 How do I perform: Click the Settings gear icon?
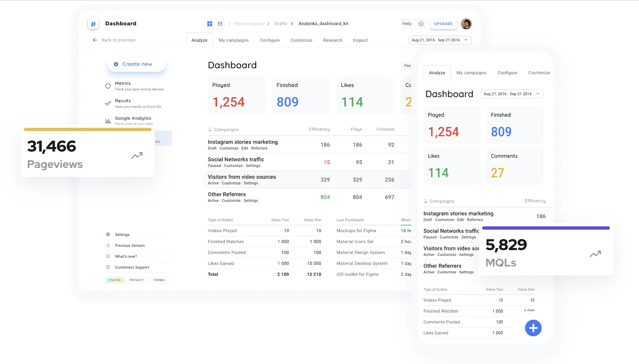[x=108, y=235]
